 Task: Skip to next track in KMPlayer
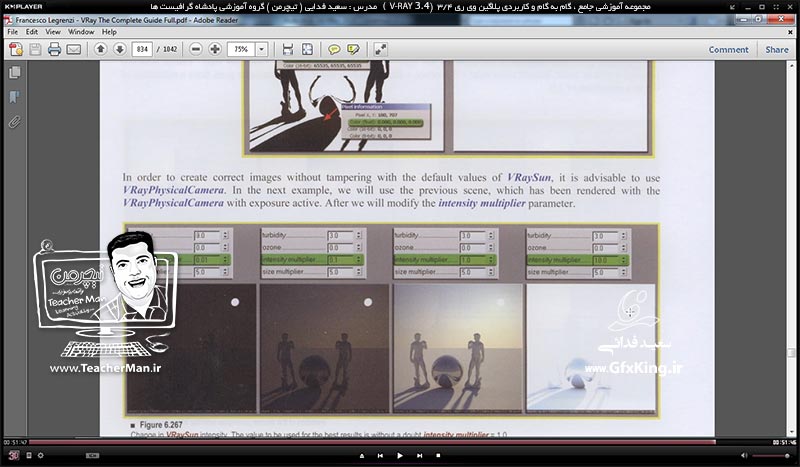[419, 455]
